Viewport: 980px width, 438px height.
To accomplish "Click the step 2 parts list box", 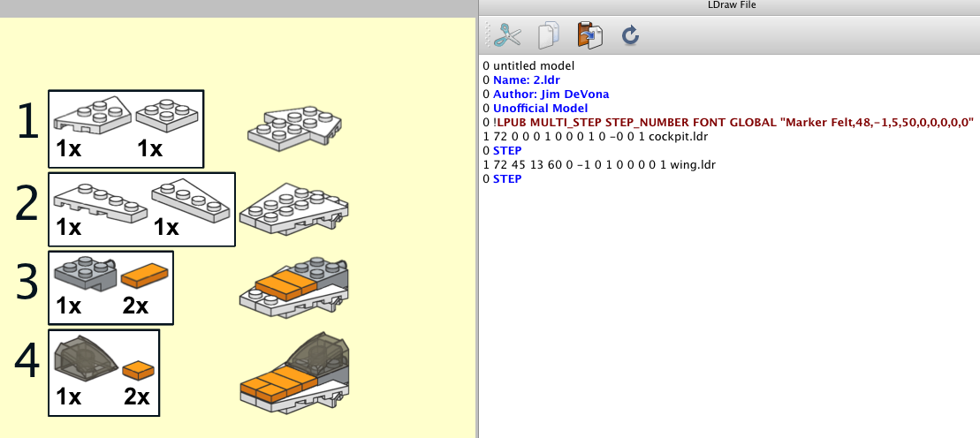I will pyautogui.click(x=141, y=209).
